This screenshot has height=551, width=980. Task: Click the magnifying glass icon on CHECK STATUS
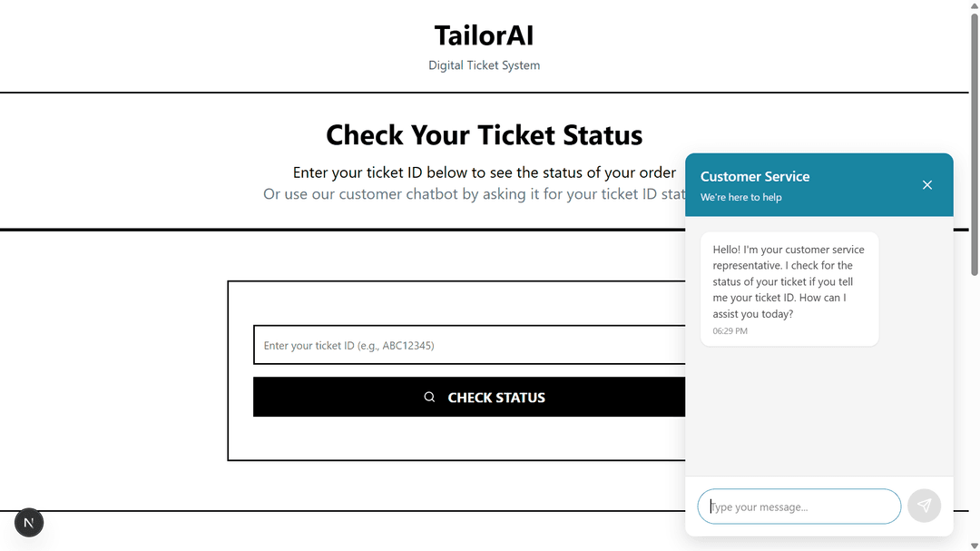pyautogui.click(x=429, y=397)
